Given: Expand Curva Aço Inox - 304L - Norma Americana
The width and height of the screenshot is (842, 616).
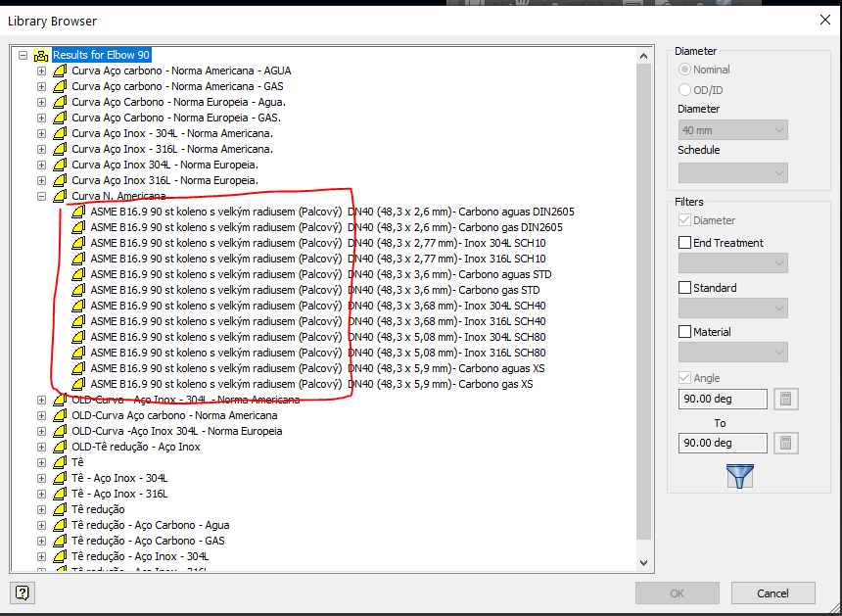Looking at the screenshot, I should 41,133.
